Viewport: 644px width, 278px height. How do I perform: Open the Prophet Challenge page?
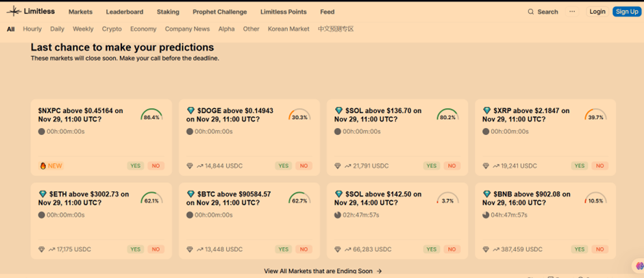[x=220, y=12]
